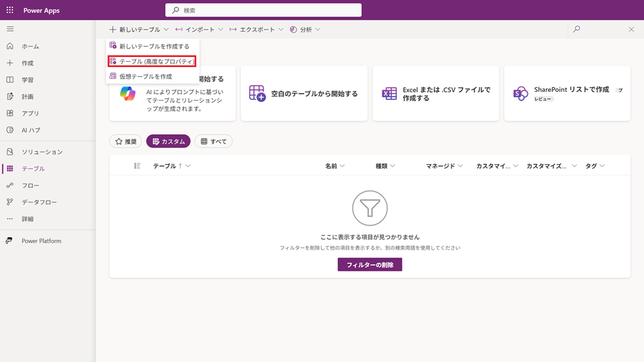Click the Power Apps title

point(42,10)
